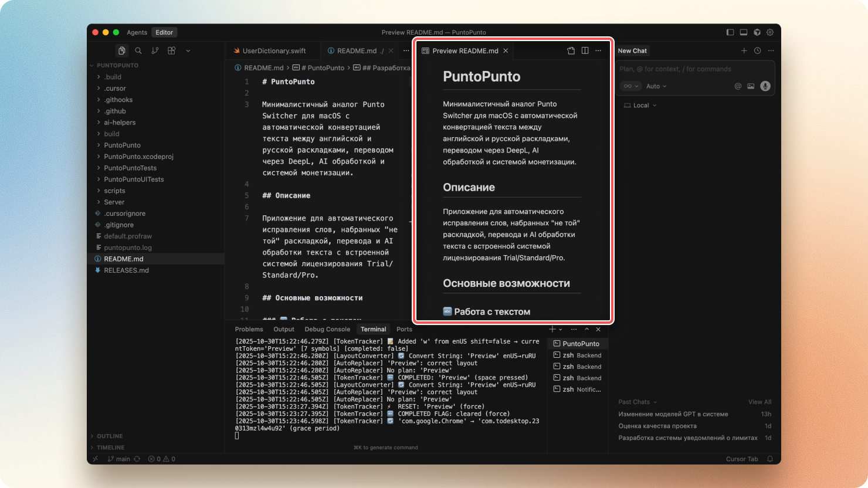
Task: Open the Ports panel tab
Action: (404, 330)
